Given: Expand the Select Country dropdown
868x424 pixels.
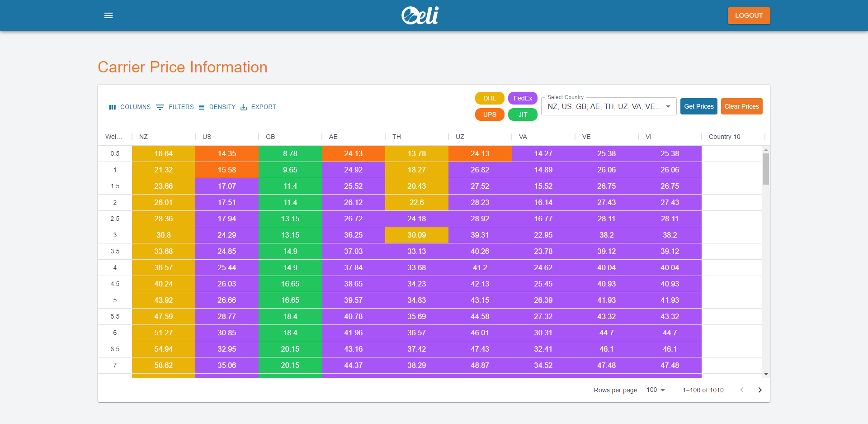Looking at the screenshot, I should [609, 107].
